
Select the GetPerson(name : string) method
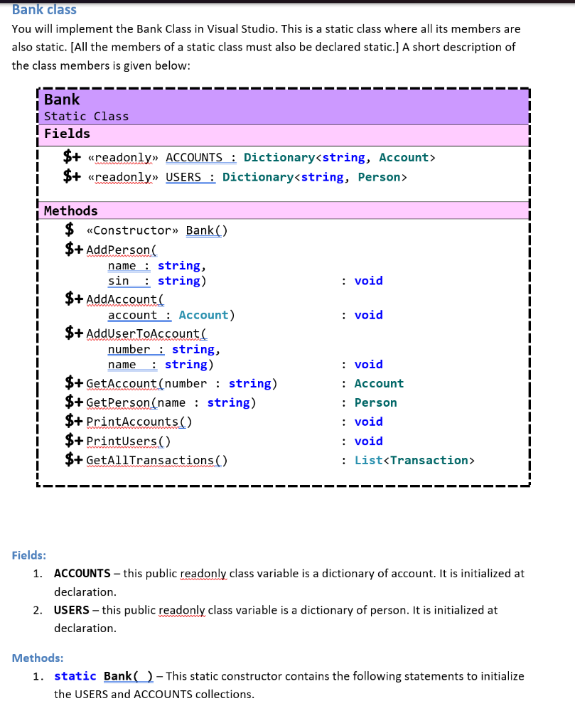[x=171, y=402]
